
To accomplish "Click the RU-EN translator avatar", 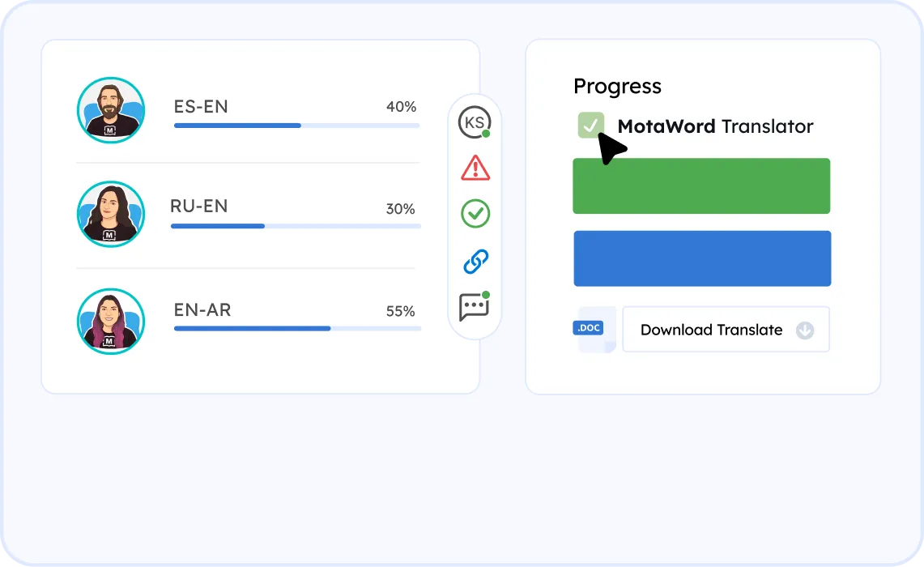I will point(111,213).
